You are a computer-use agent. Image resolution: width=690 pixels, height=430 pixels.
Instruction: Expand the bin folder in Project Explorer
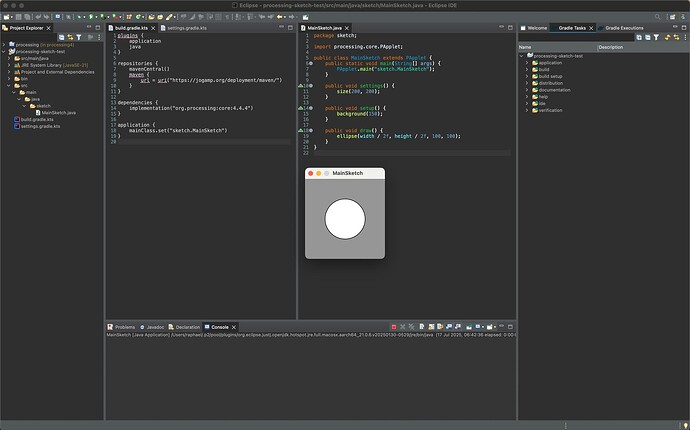[9, 79]
